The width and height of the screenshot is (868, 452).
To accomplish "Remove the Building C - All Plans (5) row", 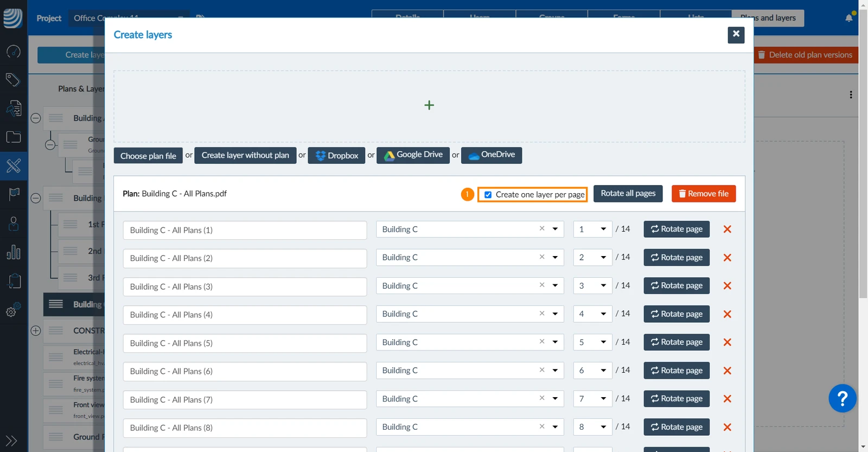I will (x=727, y=342).
